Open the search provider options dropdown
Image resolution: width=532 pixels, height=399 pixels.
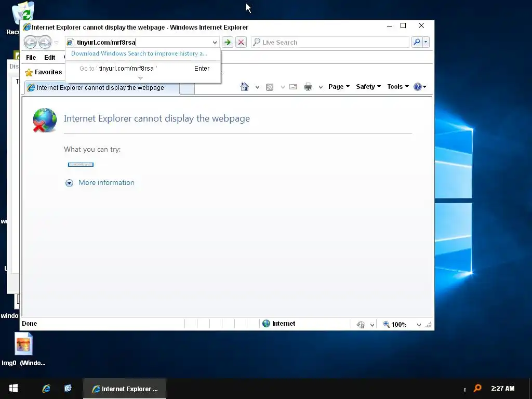pos(426,42)
